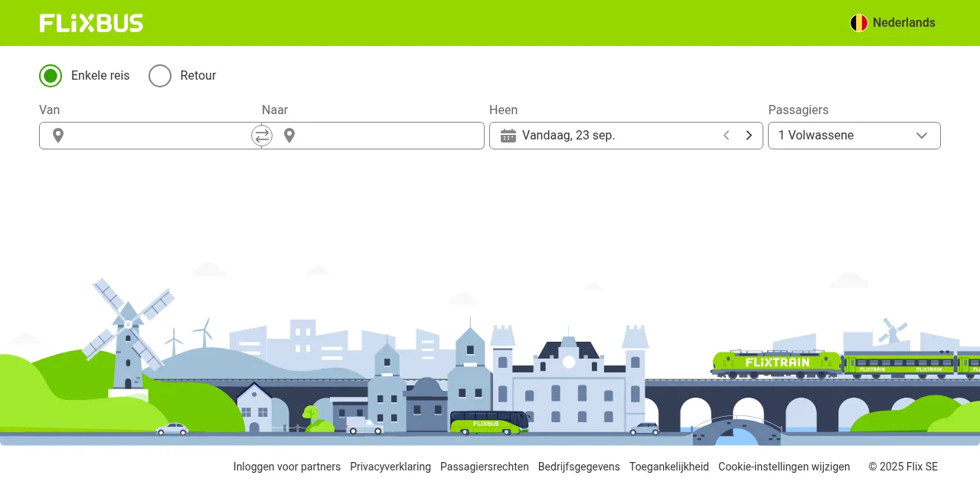Open the Nederlands language selector
This screenshot has height=485, width=980.
click(893, 23)
